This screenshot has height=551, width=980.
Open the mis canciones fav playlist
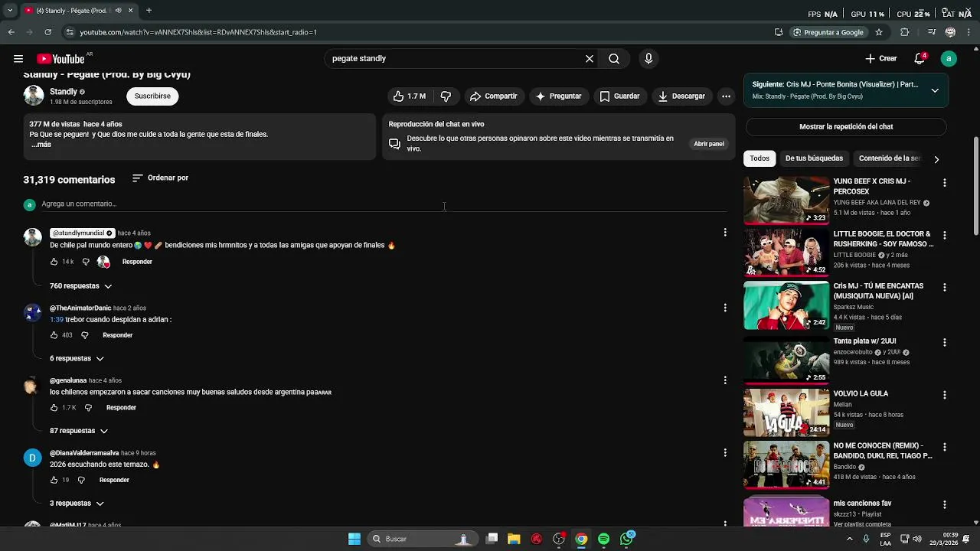tap(786, 511)
